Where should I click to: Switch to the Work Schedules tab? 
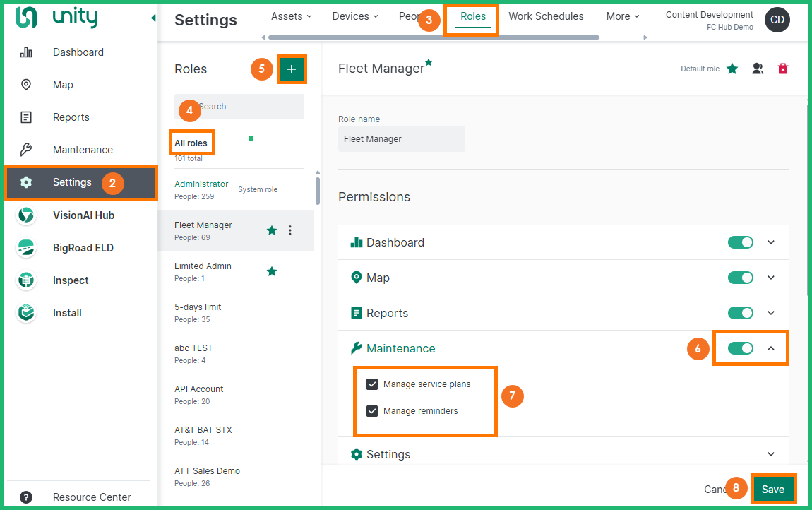coord(546,16)
